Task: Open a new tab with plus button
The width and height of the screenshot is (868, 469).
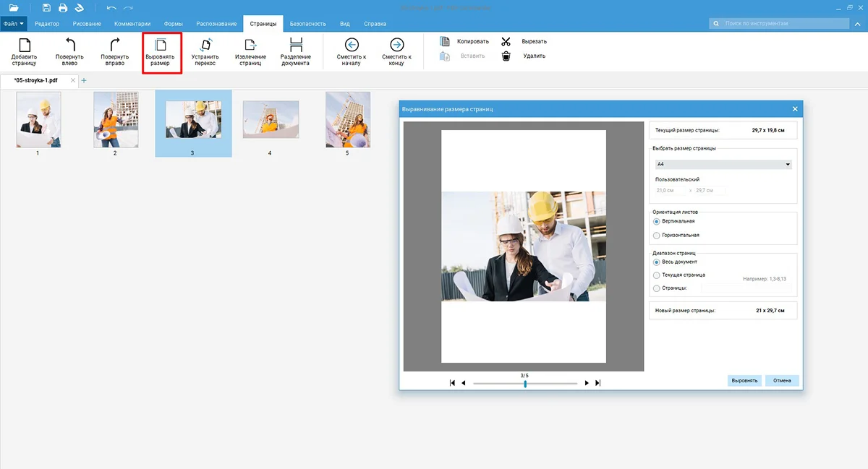Action: coord(84,80)
